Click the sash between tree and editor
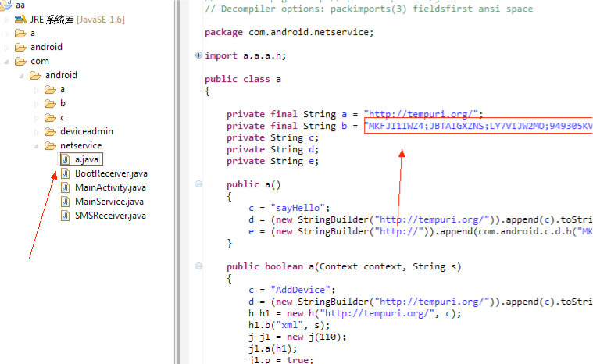Viewport: 593px width, 364px height. (177, 182)
